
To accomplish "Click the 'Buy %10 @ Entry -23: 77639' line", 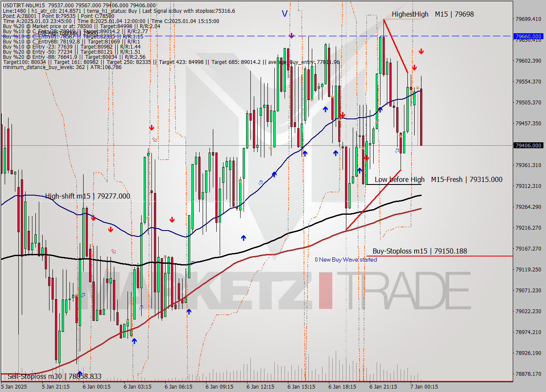I will 72,46.
